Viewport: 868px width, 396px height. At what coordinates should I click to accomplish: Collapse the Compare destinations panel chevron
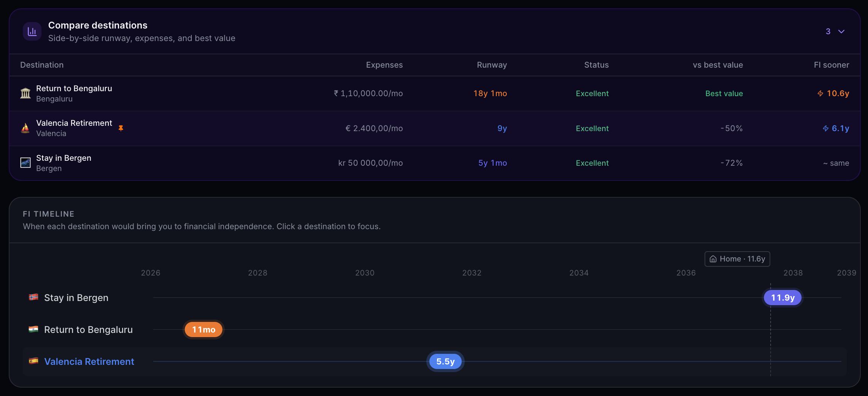coord(841,32)
